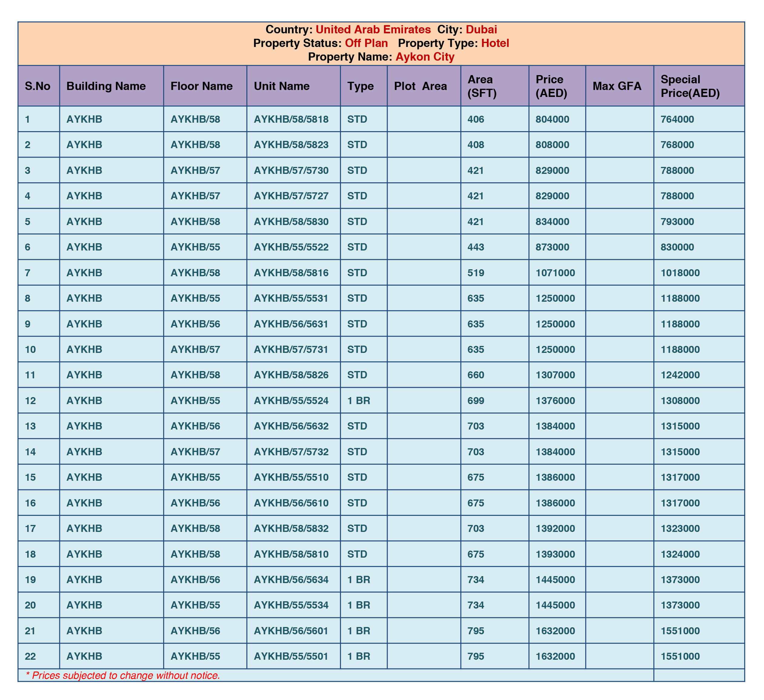The image size is (764, 700).
Task: Select special price 768000
Action: point(699,145)
